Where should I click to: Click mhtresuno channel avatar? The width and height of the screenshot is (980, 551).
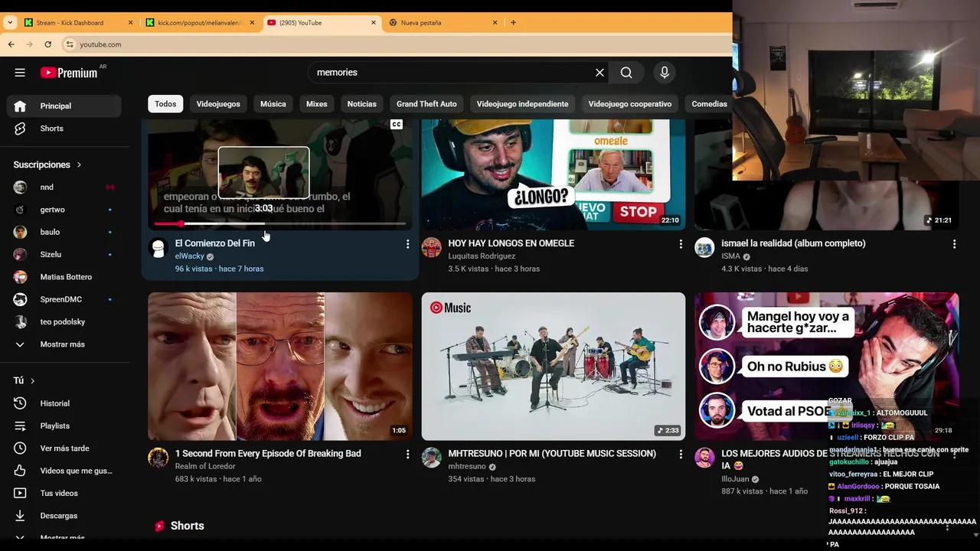pos(431,458)
